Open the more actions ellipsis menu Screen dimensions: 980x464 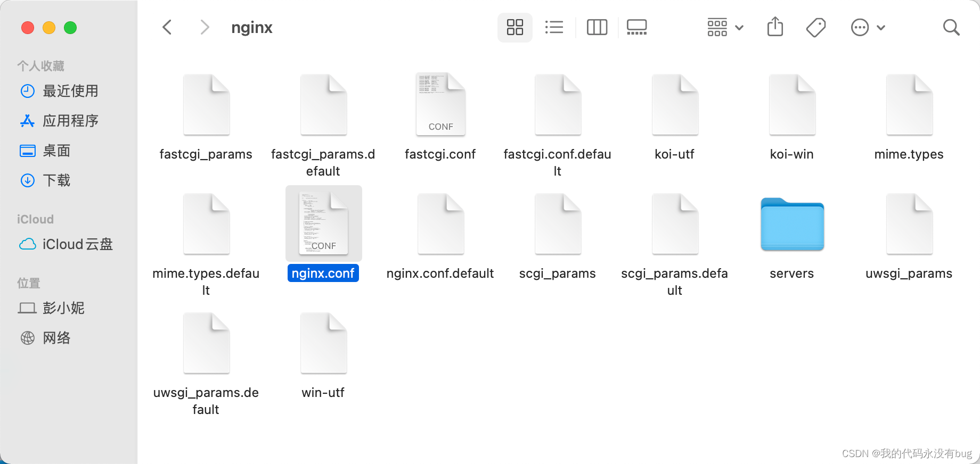868,27
